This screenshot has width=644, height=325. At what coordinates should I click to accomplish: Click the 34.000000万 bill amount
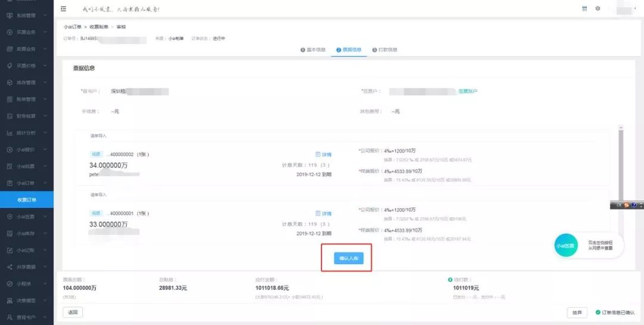109,165
